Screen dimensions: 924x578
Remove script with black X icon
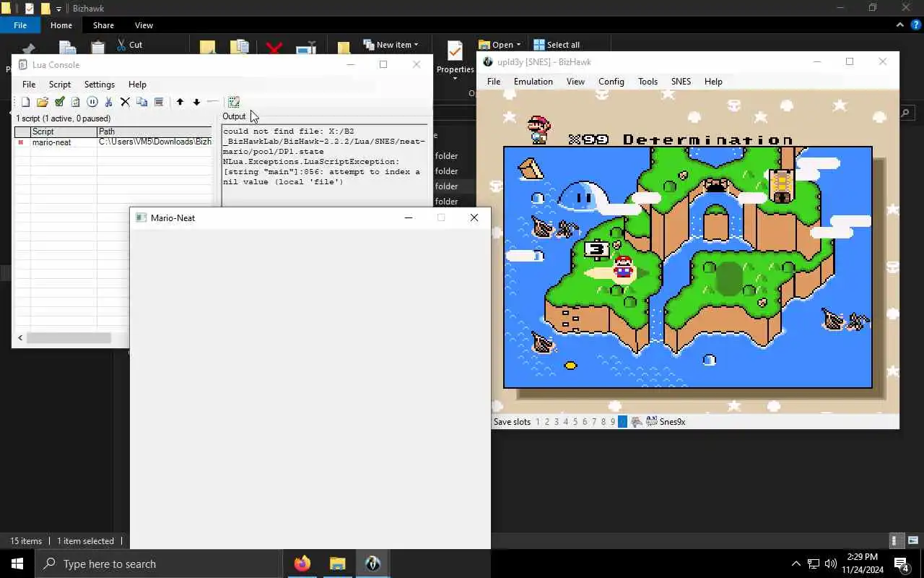125,102
